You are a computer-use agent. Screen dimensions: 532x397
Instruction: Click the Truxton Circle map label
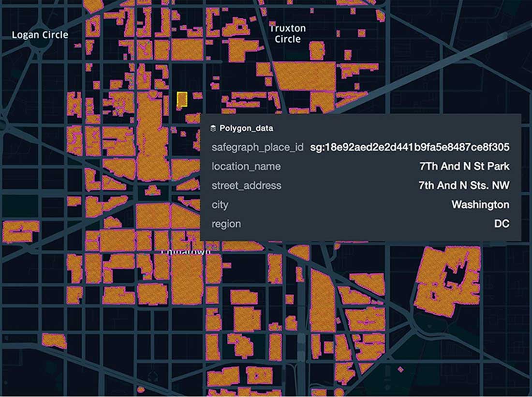click(287, 33)
